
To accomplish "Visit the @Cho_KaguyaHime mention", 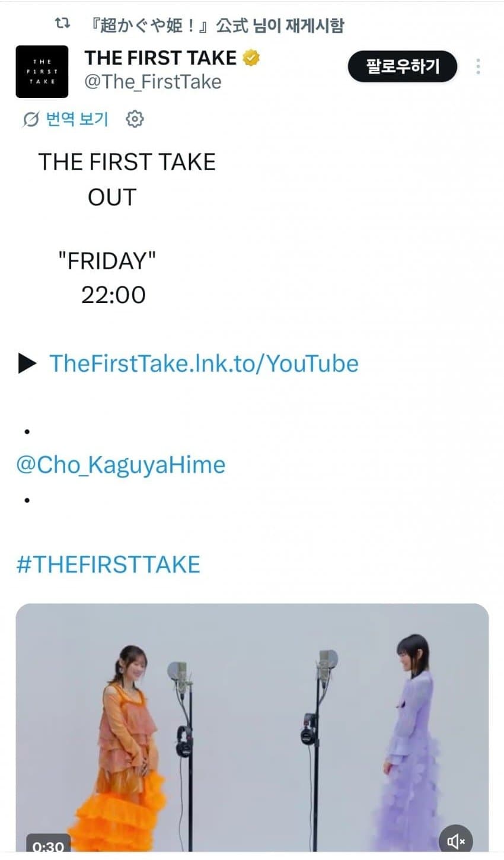I will 120,464.
